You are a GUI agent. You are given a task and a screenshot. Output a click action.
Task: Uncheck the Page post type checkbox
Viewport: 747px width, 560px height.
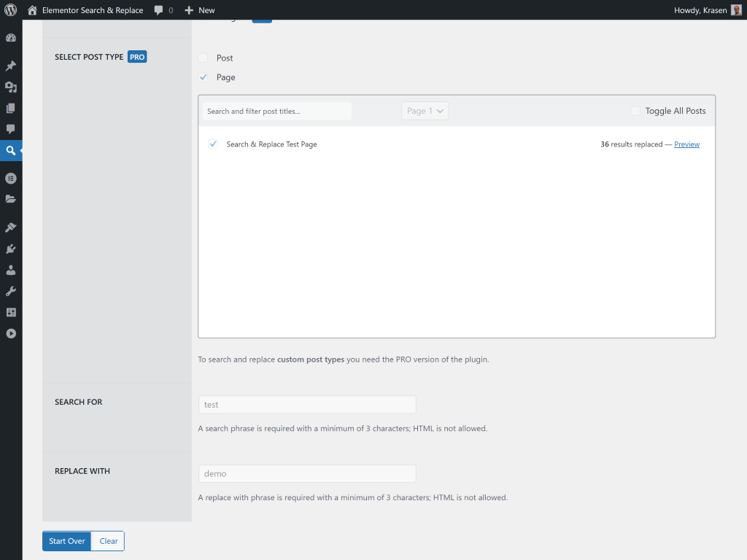202,77
